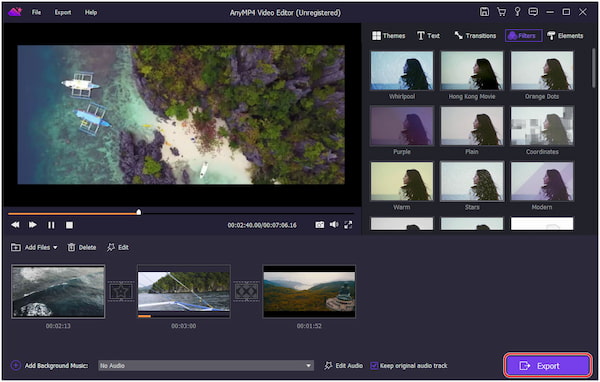This screenshot has width=600, height=382.
Task: Switch to the Transitions tab
Action: coord(475,36)
